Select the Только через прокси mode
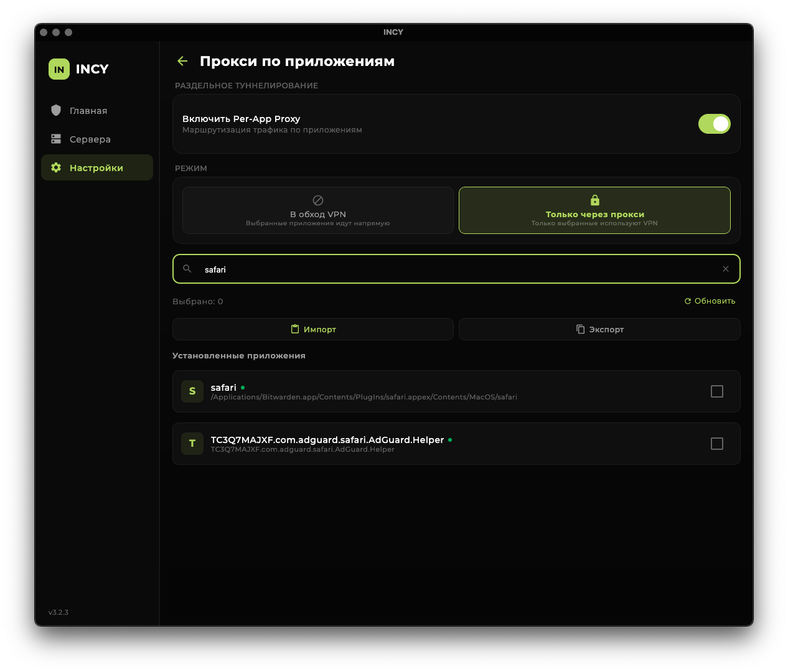The image size is (788, 672). point(594,210)
